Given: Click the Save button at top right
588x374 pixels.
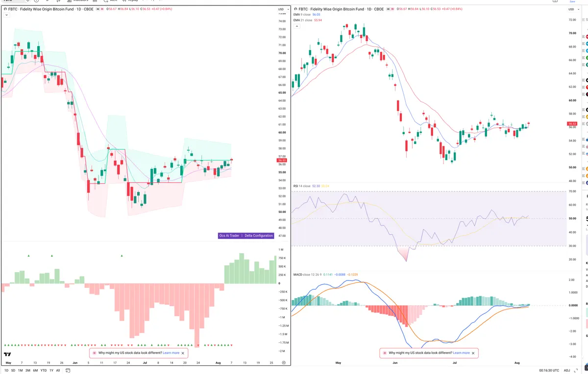Looking at the screenshot, I should [572, 1].
